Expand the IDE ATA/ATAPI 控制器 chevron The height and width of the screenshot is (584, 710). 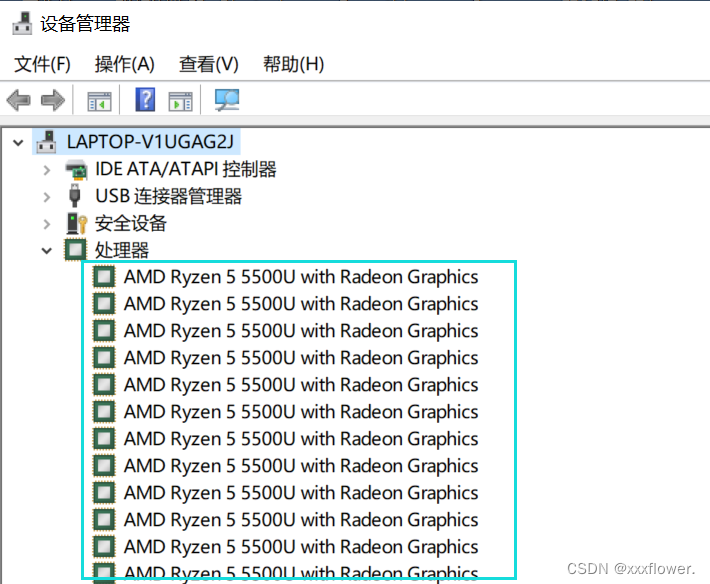[x=47, y=170]
